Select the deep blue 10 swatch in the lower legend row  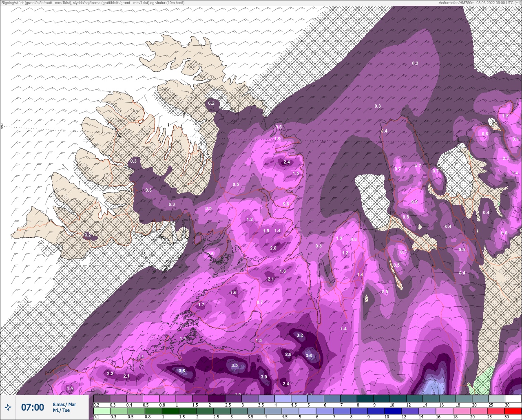(x=393, y=411)
